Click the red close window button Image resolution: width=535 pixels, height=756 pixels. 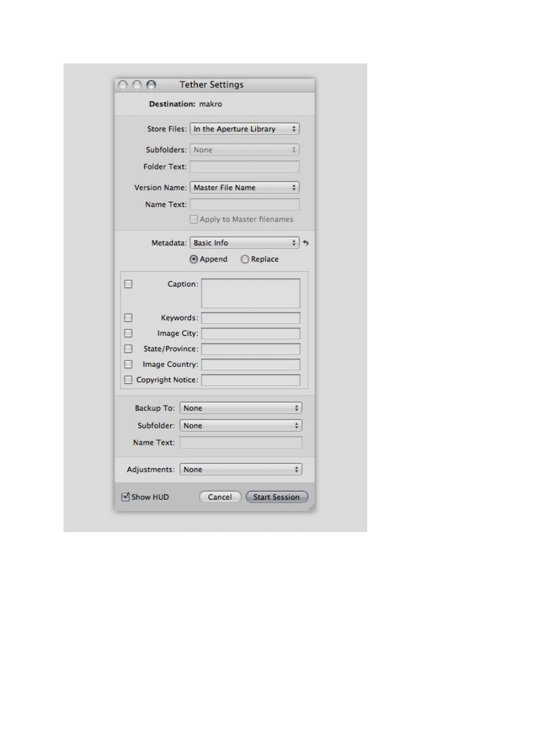(x=123, y=85)
